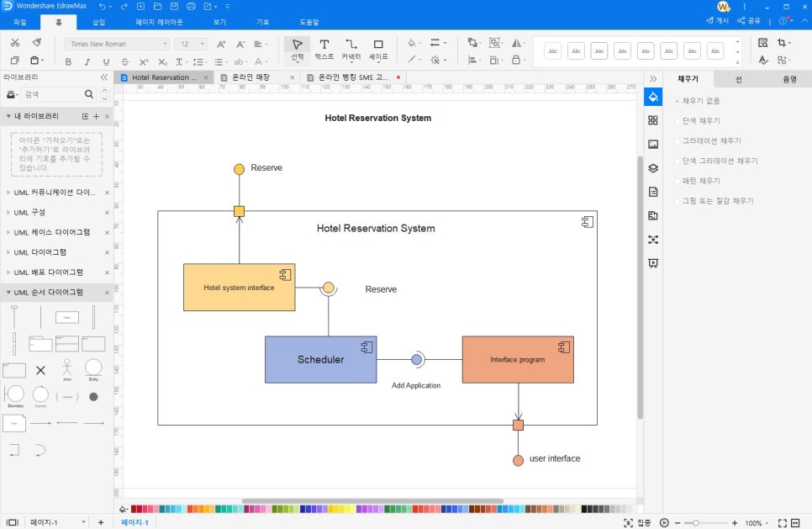812x529 pixels.
Task: Select the No fill radio option
Action: point(678,101)
